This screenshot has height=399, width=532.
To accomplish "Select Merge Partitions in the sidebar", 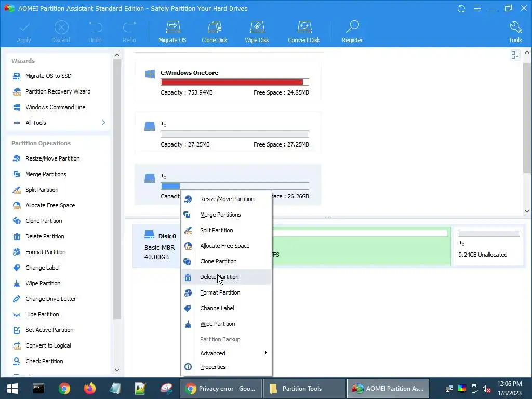I will click(x=46, y=174).
